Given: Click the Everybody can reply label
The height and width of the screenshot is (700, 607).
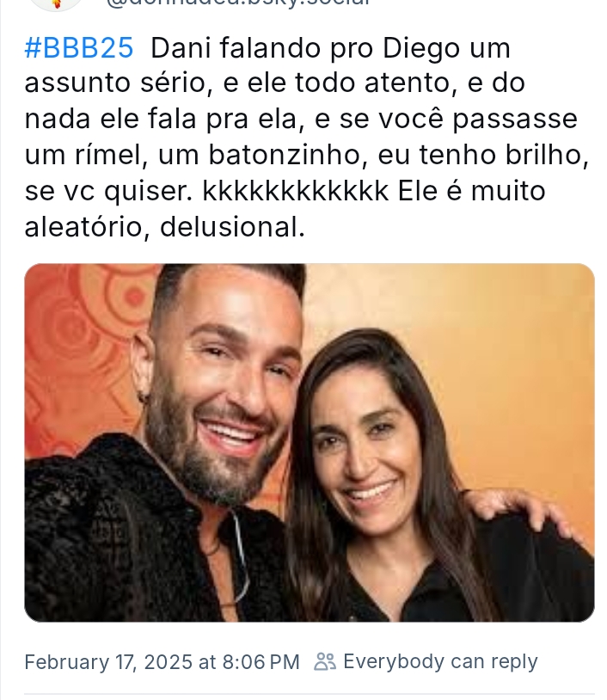Looking at the screenshot, I should 440,661.
